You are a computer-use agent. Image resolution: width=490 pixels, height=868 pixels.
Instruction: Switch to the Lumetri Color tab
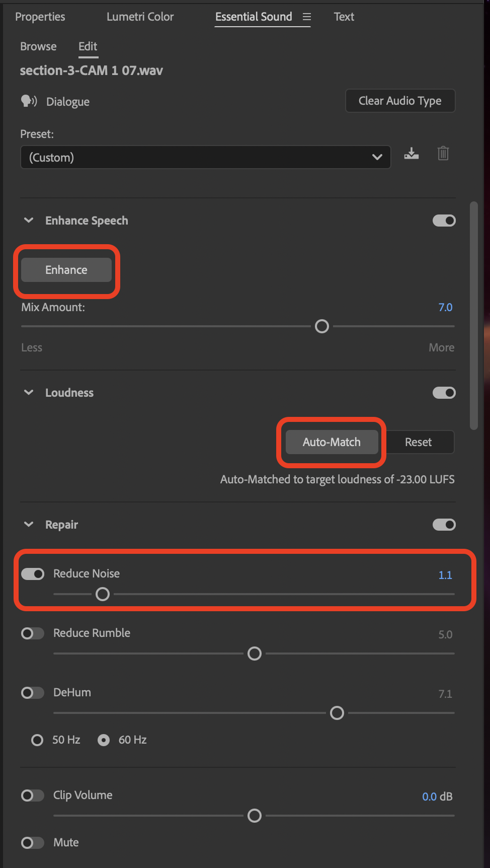(140, 17)
